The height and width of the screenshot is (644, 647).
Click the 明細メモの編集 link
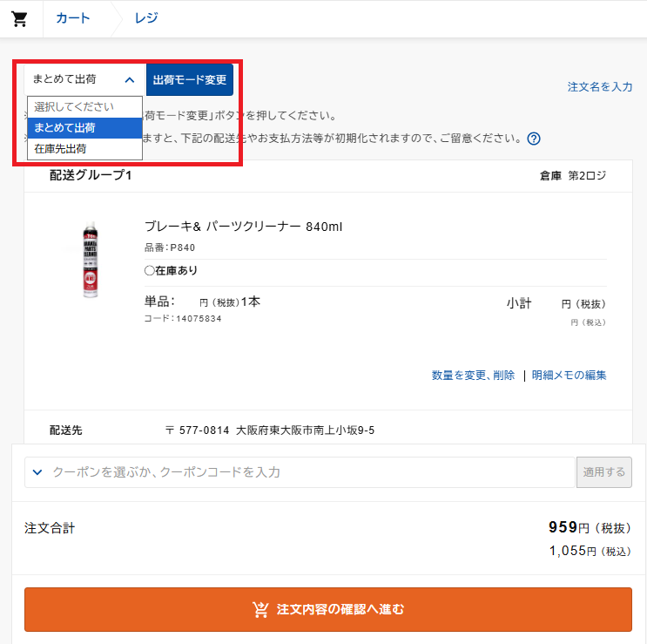[x=569, y=376]
